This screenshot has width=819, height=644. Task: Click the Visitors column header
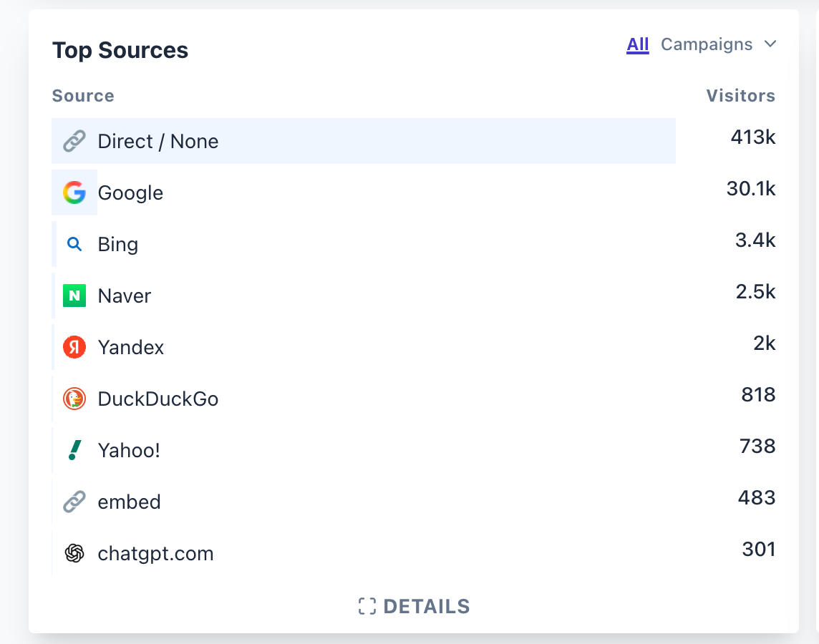[x=740, y=96]
